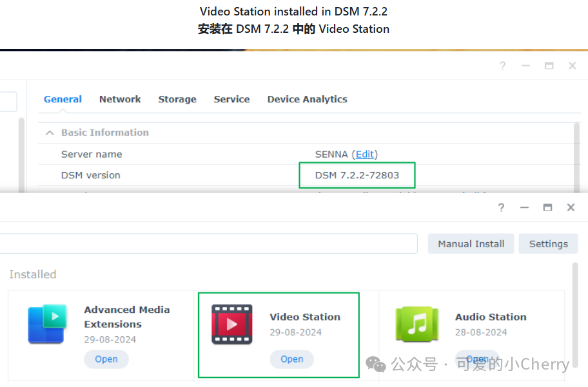Switch to the Service tab
The image size is (588, 387).
231,99
